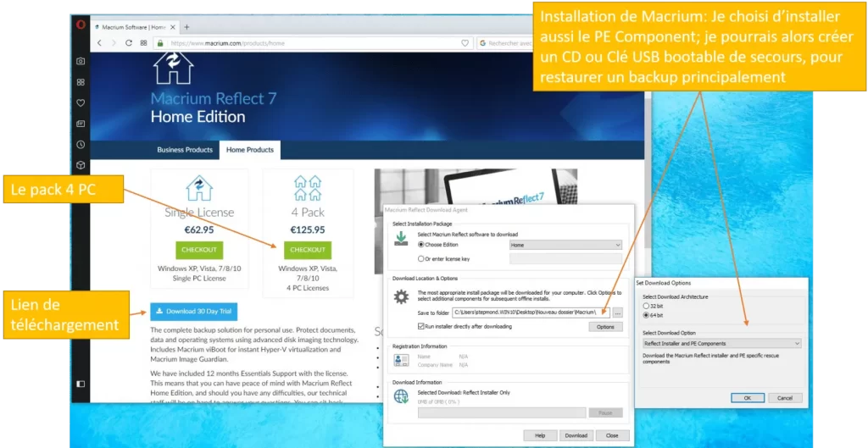Click the greyed Pause button
868x448 pixels.
[605, 413]
